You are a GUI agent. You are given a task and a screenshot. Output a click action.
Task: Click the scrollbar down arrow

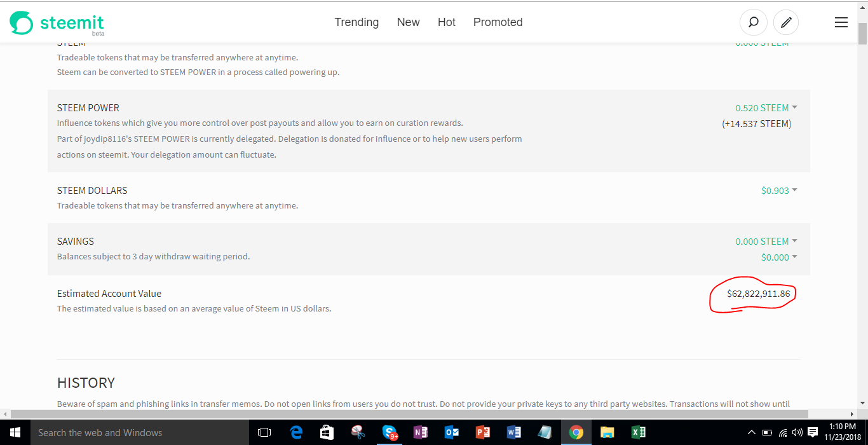[x=862, y=403]
